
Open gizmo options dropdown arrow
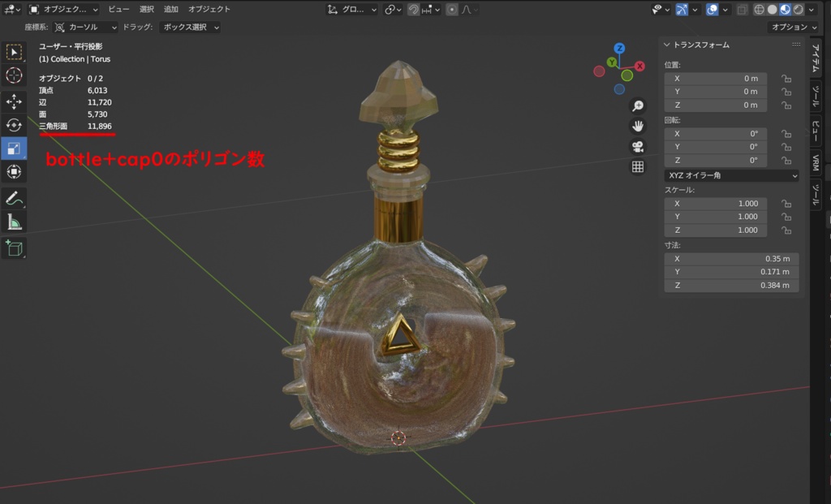[x=695, y=10]
